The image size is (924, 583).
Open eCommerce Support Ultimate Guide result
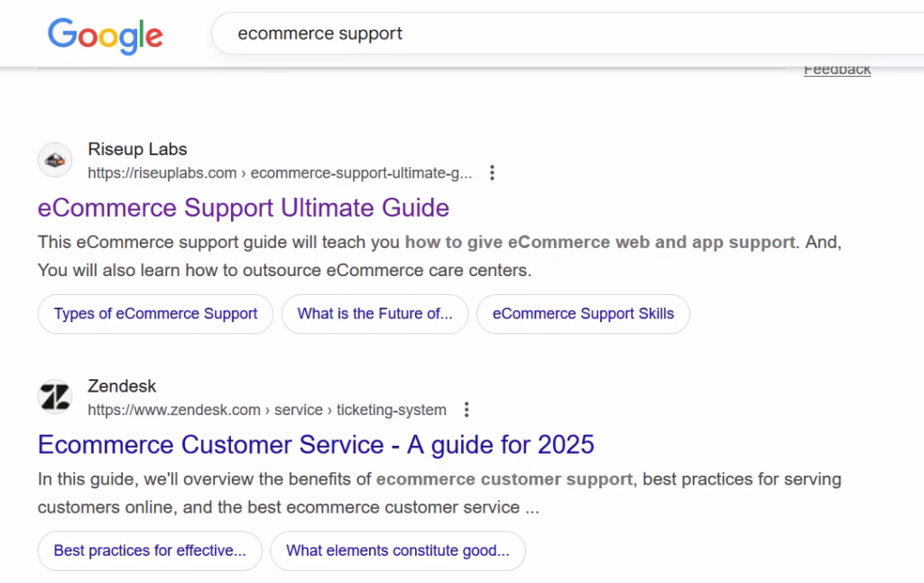pyautogui.click(x=244, y=208)
